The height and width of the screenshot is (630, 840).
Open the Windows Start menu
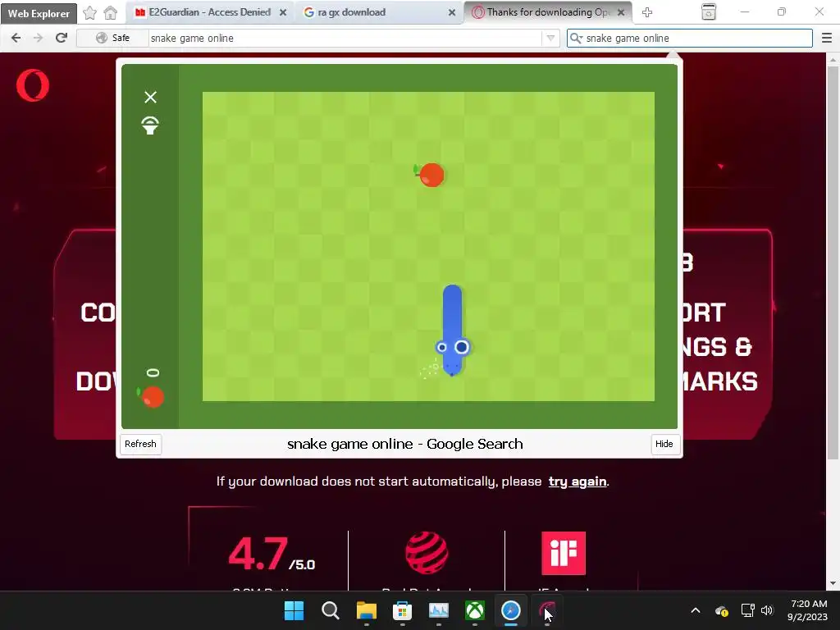click(294, 610)
